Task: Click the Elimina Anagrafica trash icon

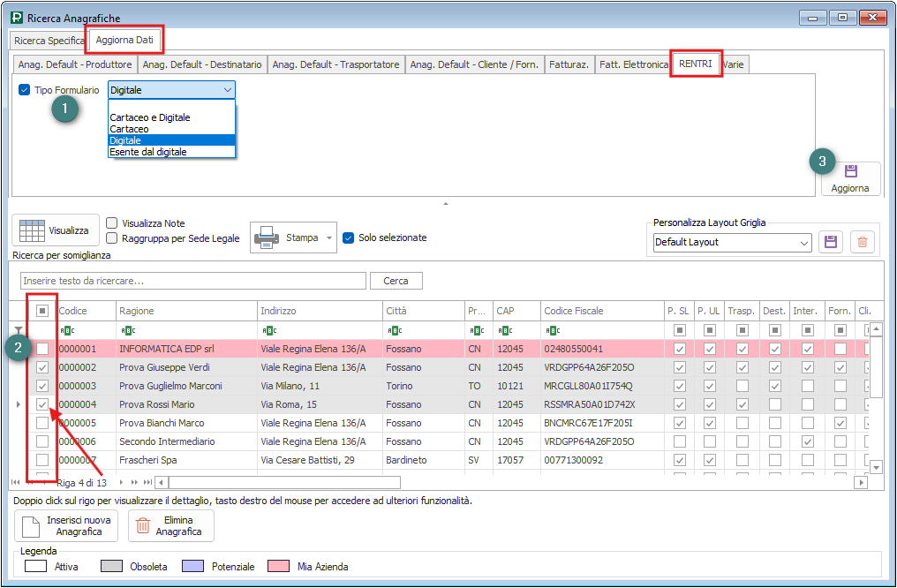Action: pyautogui.click(x=142, y=526)
